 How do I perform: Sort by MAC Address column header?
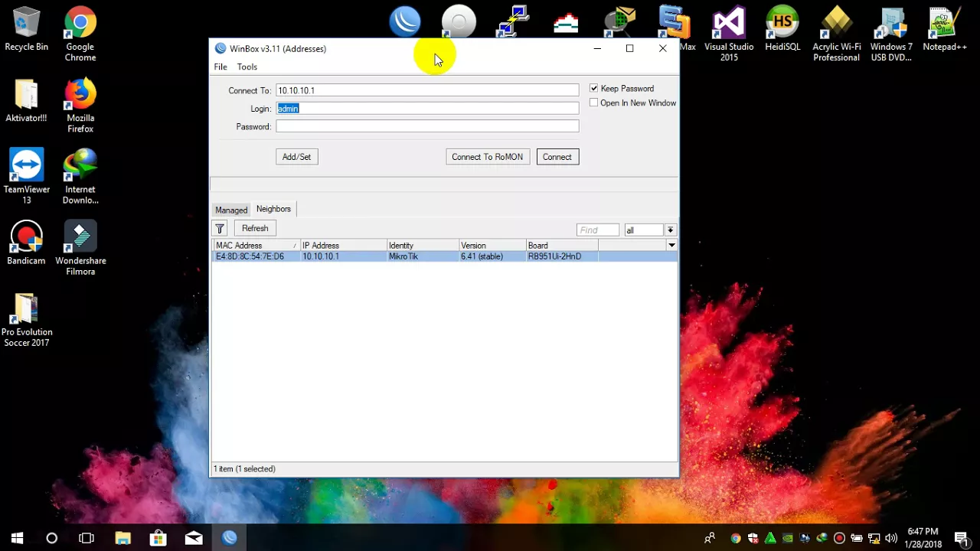[x=256, y=246]
